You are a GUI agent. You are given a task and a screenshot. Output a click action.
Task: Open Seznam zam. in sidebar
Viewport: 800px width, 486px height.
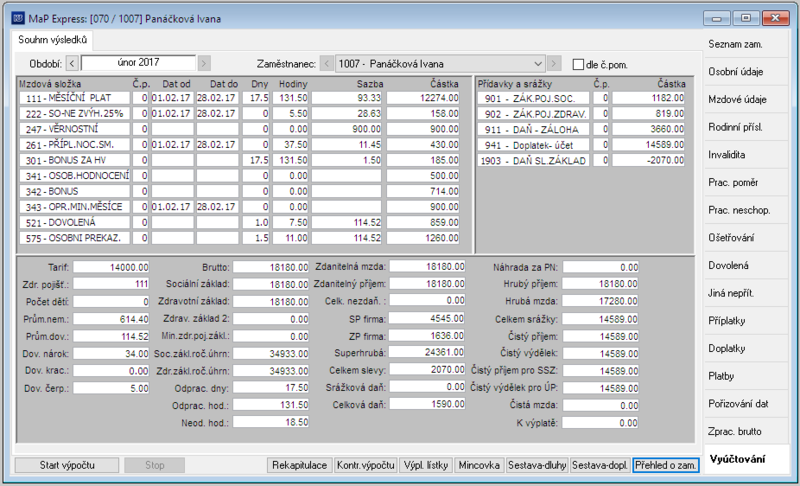(735, 44)
